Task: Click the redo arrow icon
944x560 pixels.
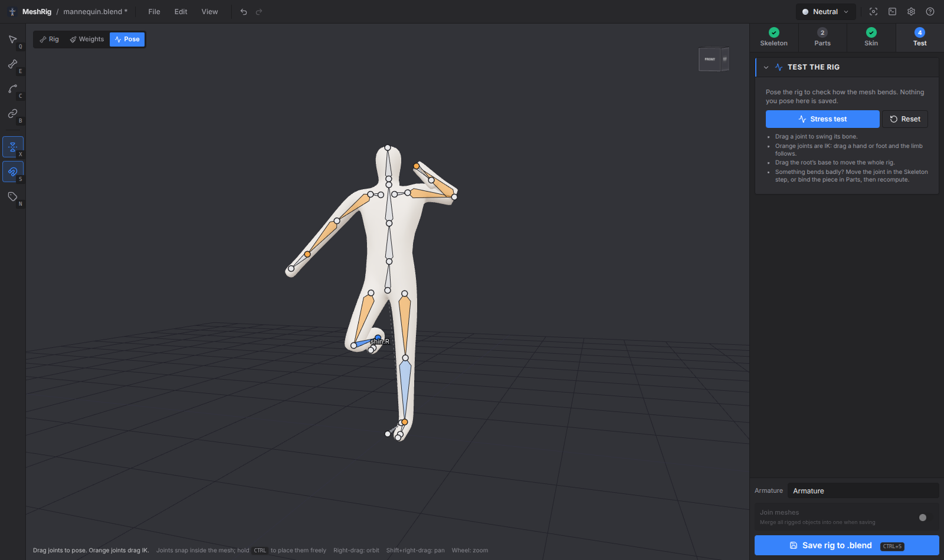Action: click(259, 12)
